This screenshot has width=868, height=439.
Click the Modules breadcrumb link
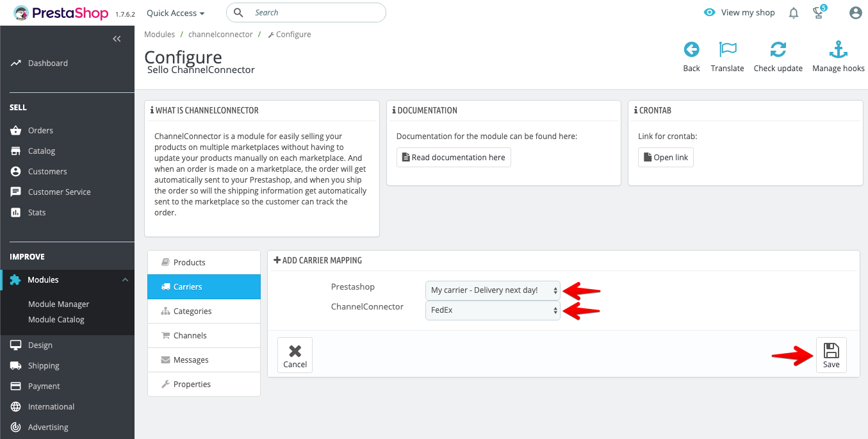tap(160, 35)
